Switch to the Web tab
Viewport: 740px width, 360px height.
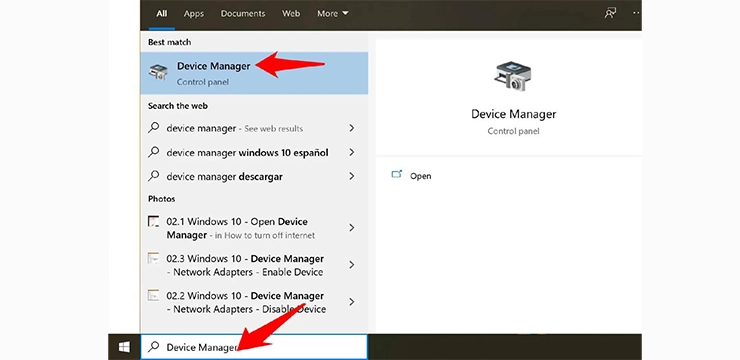coord(291,14)
